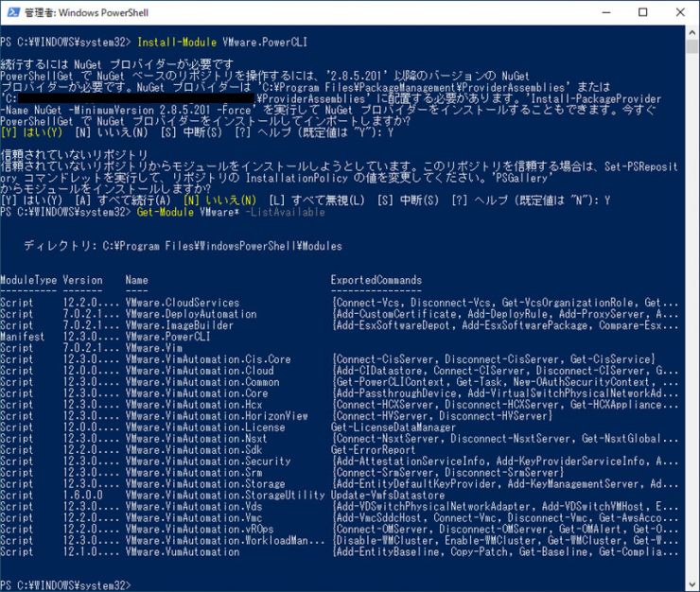Click the scrollbar down arrow
The height and width of the screenshot is (592, 700).
(x=692, y=584)
